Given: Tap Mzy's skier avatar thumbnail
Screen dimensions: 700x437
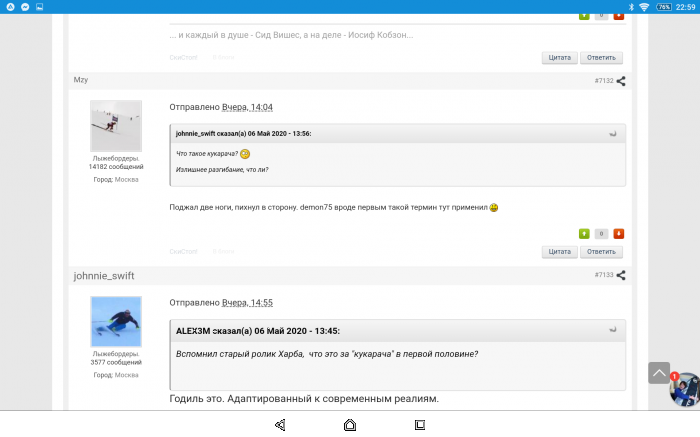Looking at the screenshot, I should click(116, 126).
